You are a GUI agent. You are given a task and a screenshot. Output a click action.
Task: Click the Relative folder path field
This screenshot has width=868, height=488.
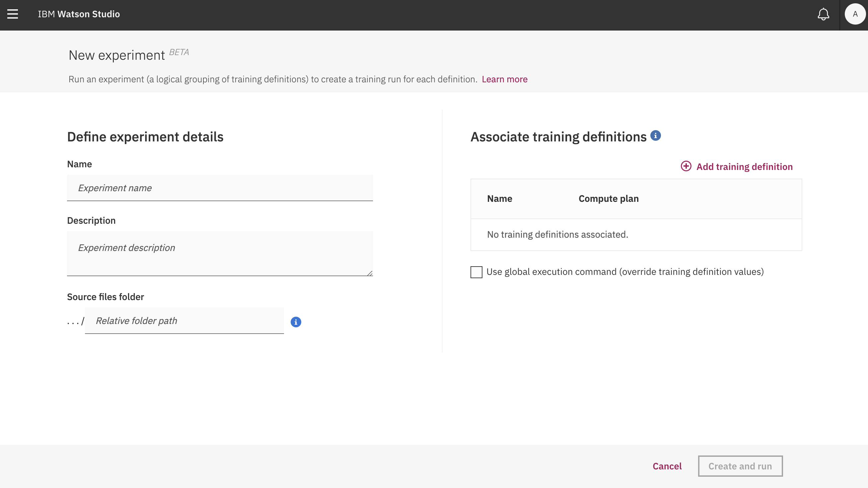click(x=184, y=320)
